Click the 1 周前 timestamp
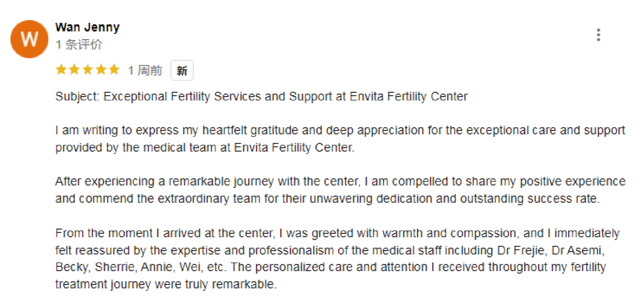644x301 pixels. (x=145, y=70)
